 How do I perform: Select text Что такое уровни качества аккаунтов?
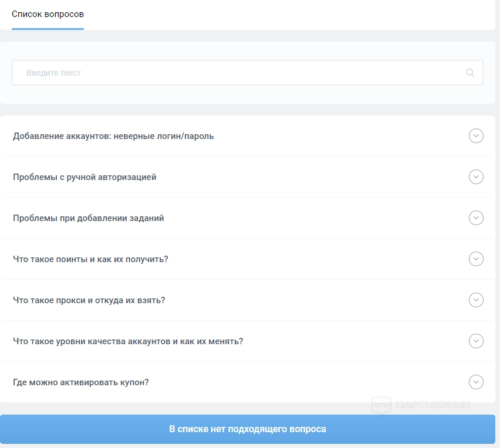(92, 341)
